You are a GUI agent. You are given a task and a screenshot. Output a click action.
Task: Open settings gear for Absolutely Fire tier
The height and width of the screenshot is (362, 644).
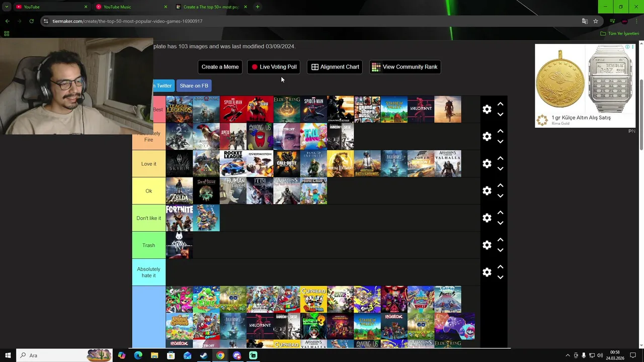pyautogui.click(x=487, y=136)
